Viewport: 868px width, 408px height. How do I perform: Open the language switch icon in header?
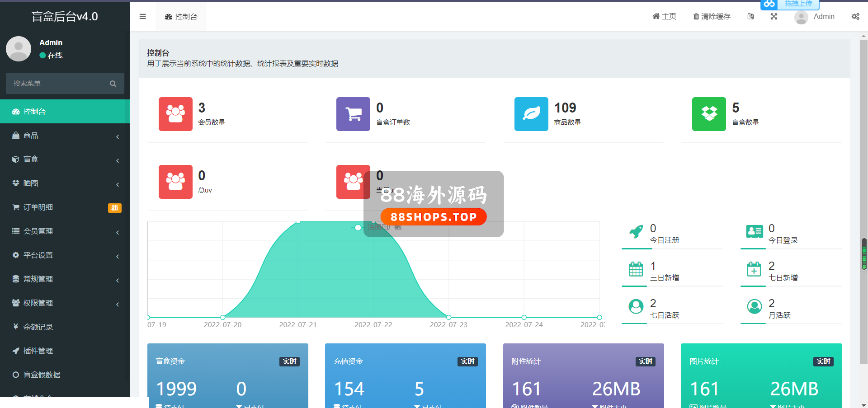[751, 17]
